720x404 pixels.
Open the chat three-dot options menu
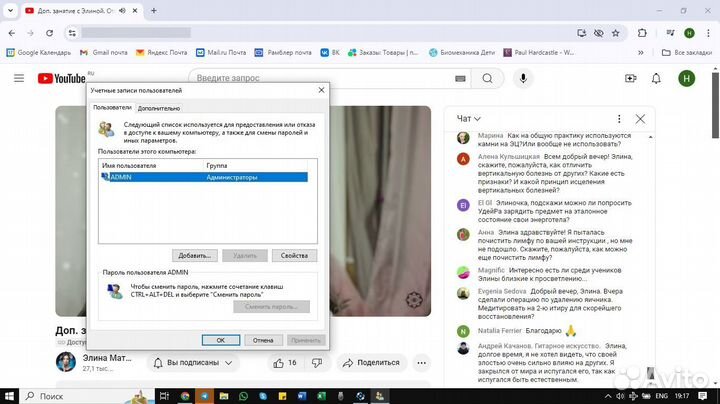[x=619, y=119]
